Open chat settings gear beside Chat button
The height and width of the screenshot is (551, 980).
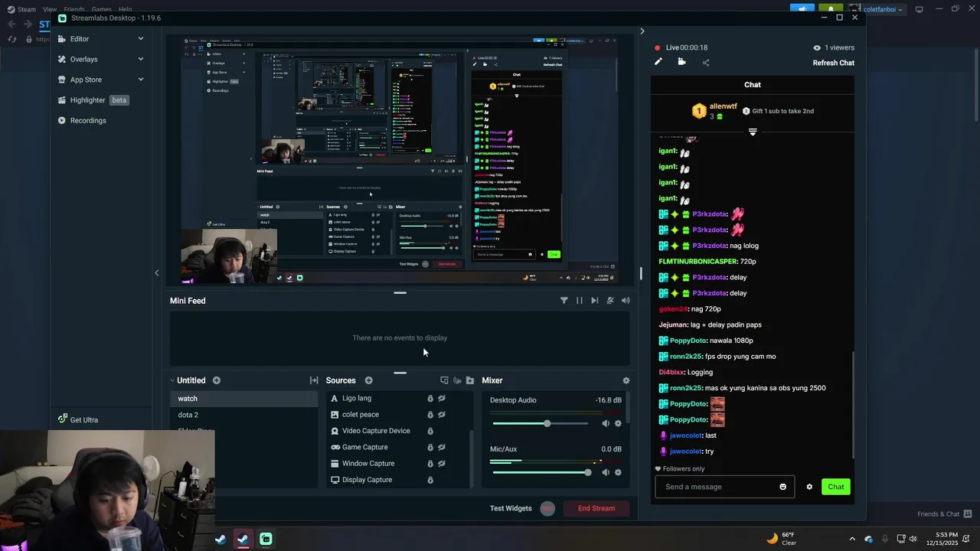809,487
